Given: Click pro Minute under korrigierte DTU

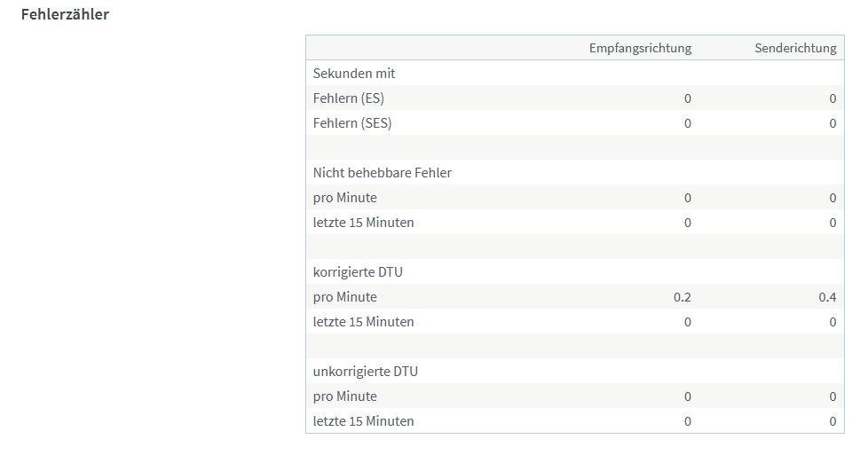Looking at the screenshot, I should click(345, 297).
